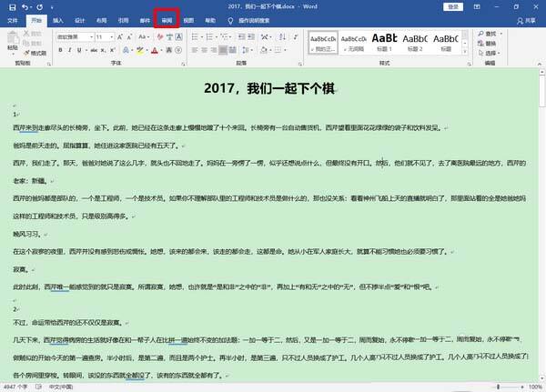546x392 pixels.
Task: Click the Replace button
Action: (x=487, y=43)
